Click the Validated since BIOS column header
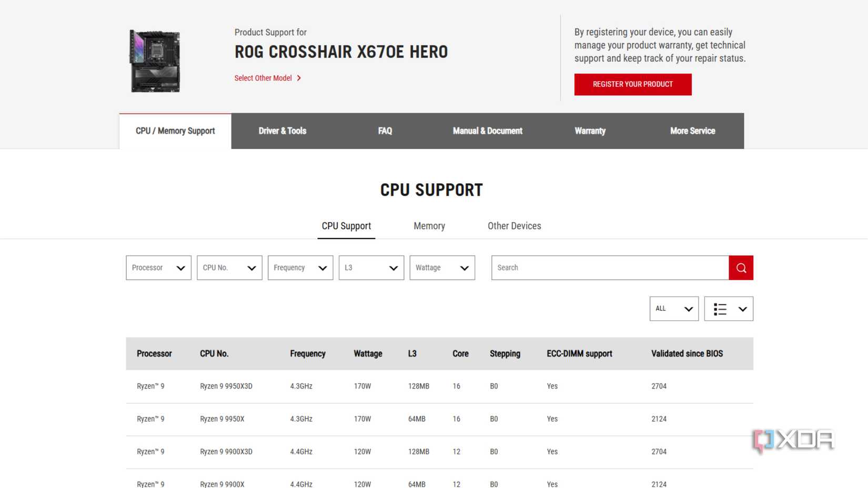 pos(687,354)
